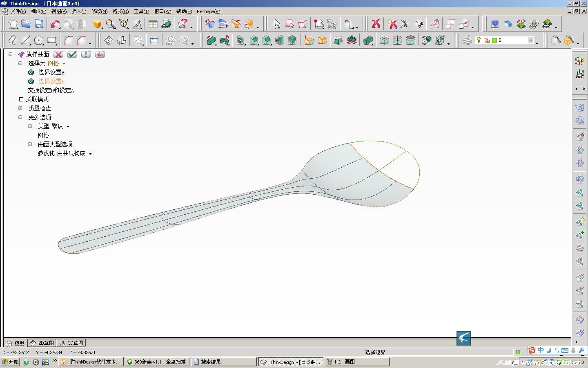Click the green linear extrude solid icon
This screenshot has width=588, height=368.
[211, 40]
